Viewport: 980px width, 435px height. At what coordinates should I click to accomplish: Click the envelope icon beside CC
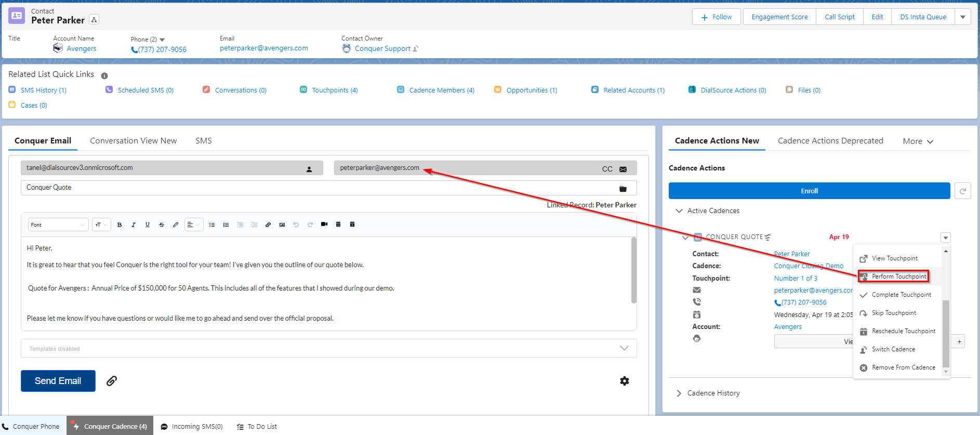623,169
